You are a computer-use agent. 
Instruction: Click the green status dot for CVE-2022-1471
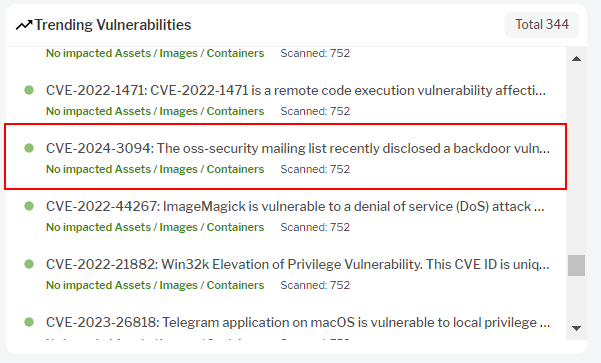(29, 90)
